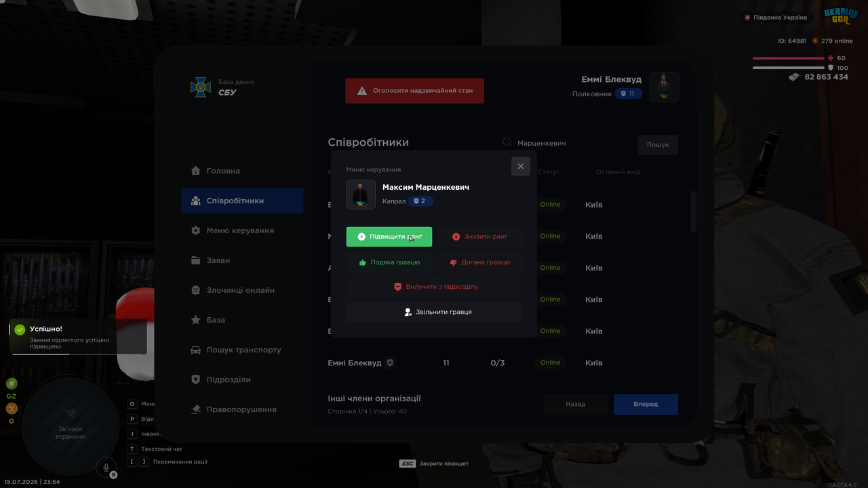Click the rank 11 badge in header
Screen dimensions: 868x488
[628, 94]
